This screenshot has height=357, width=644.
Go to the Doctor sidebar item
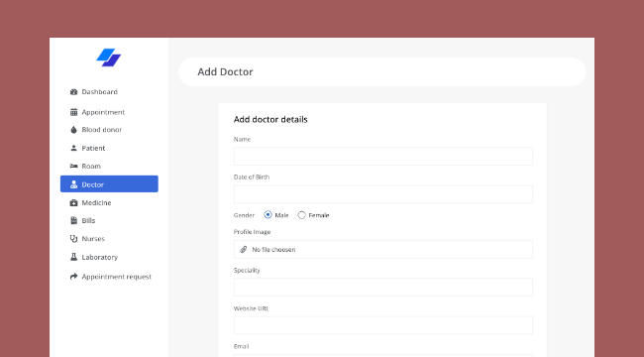tap(109, 183)
